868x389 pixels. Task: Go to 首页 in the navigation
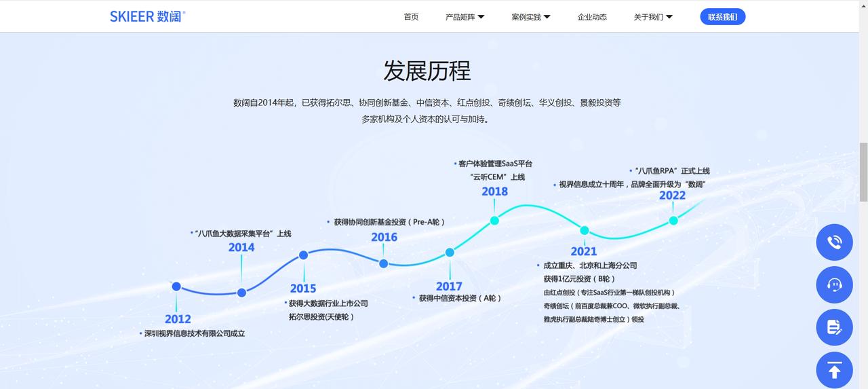click(411, 17)
